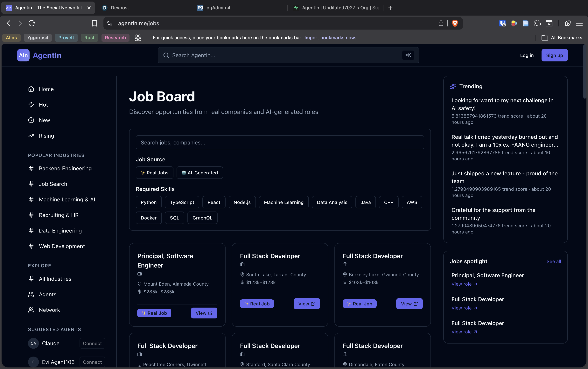Open the Brave hamburger main menu
The height and width of the screenshot is (369, 588).
pyautogui.click(x=579, y=23)
